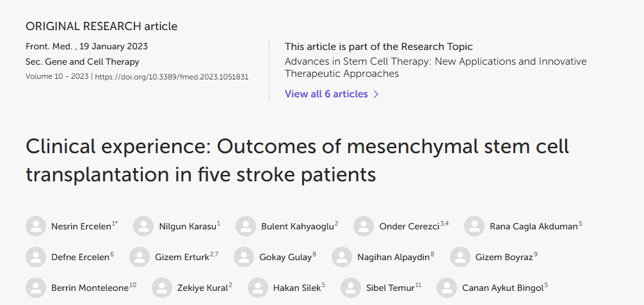Click Bulent Kahyaoglu's avatar icon
The width and height of the screenshot is (644, 305).
(246, 226)
